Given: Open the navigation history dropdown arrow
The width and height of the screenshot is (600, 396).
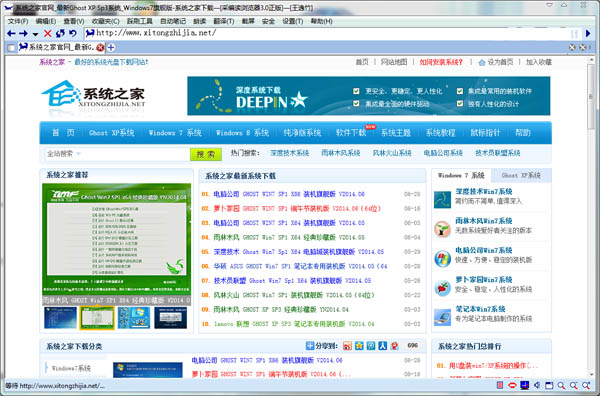Looking at the screenshot, I should click(35, 34).
